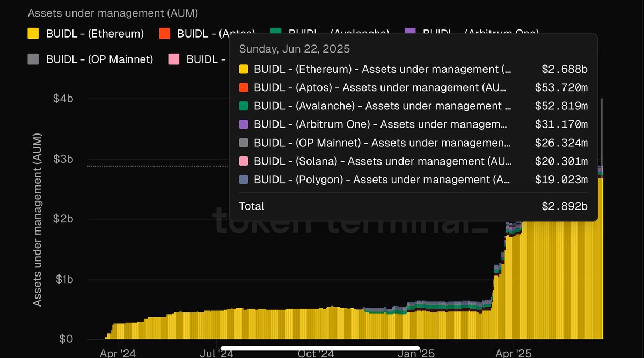Click the Solana tooltip value $20.301m
This screenshot has height=358, width=644.
561,161
